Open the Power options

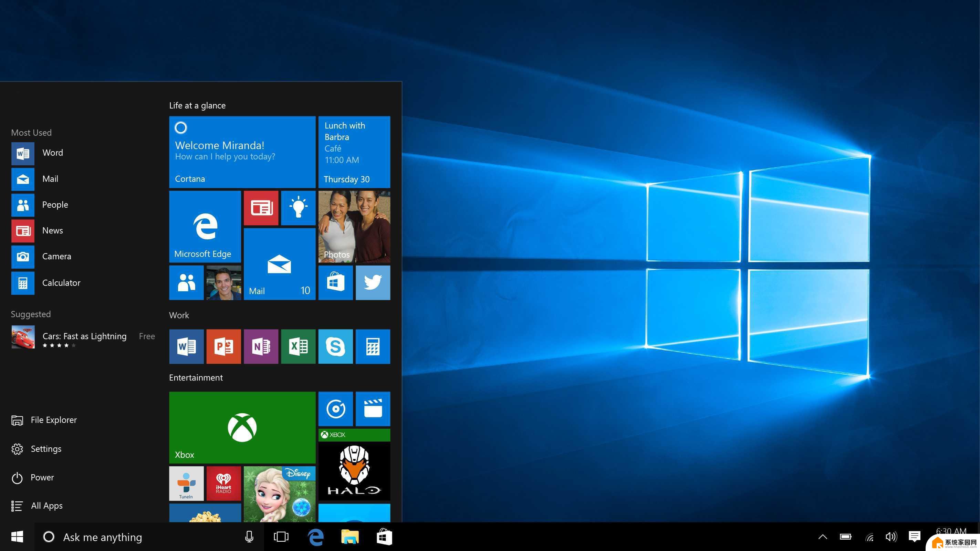pyautogui.click(x=33, y=478)
